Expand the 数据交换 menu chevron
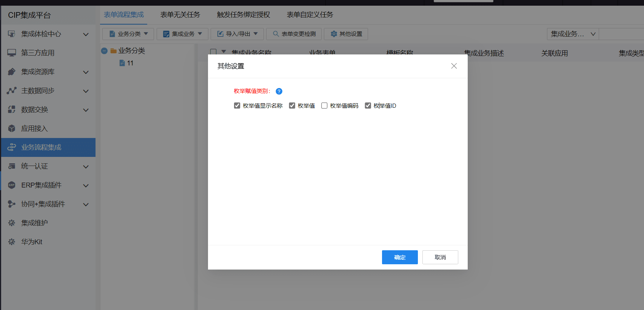The height and width of the screenshot is (310, 644). point(86,110)
